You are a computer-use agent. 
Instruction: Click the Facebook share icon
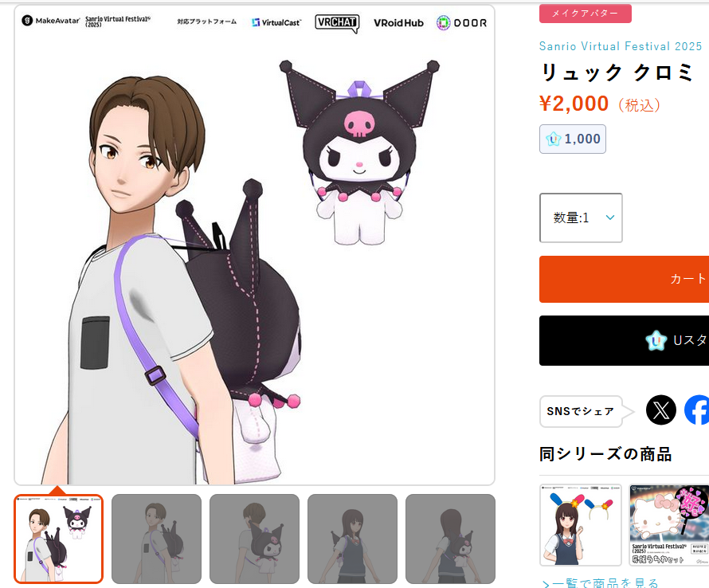click(x=697, y=410)
